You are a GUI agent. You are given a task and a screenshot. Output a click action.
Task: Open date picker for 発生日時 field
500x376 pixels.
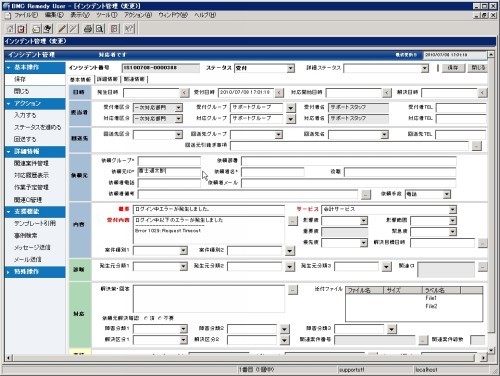click(184, 92)
